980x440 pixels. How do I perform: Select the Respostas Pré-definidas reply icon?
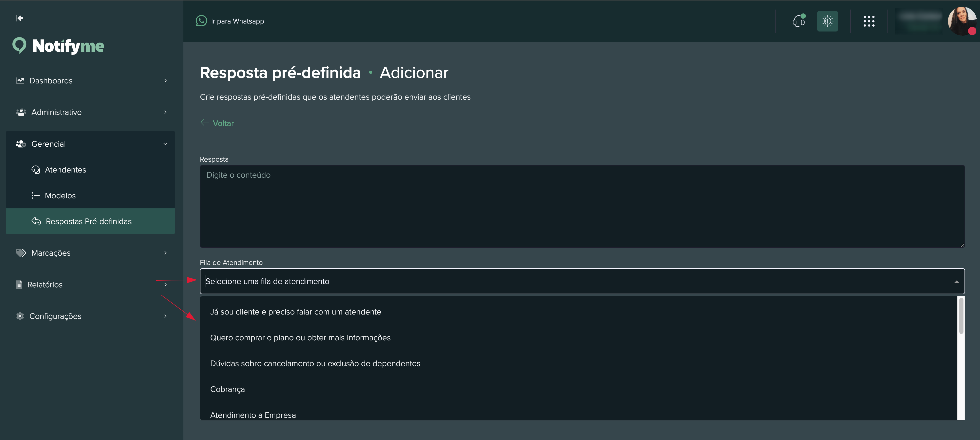(36, 221)
